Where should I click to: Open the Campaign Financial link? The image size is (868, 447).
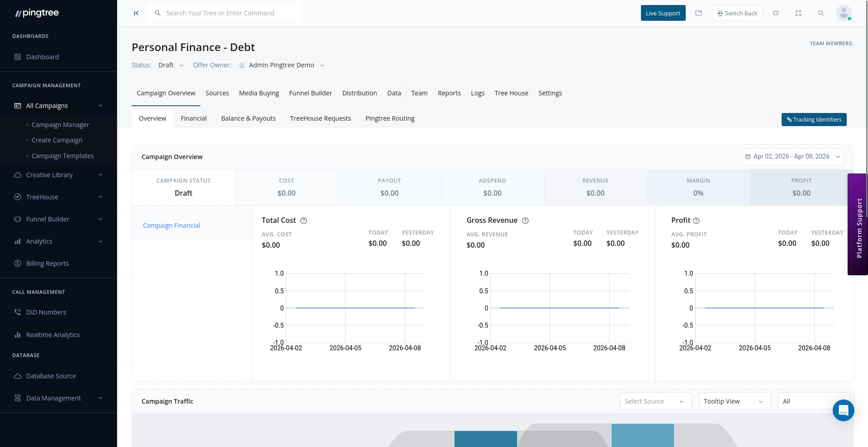tap(171, 225)
